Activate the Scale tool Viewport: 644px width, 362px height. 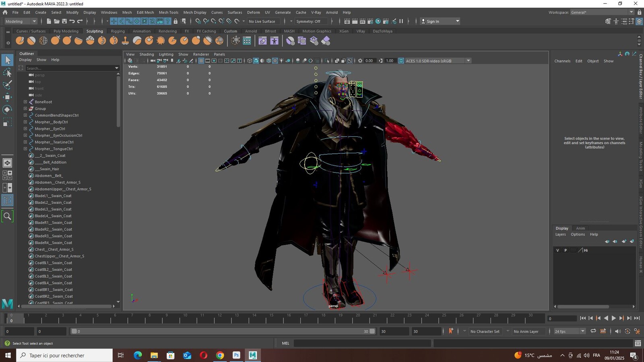8,122
